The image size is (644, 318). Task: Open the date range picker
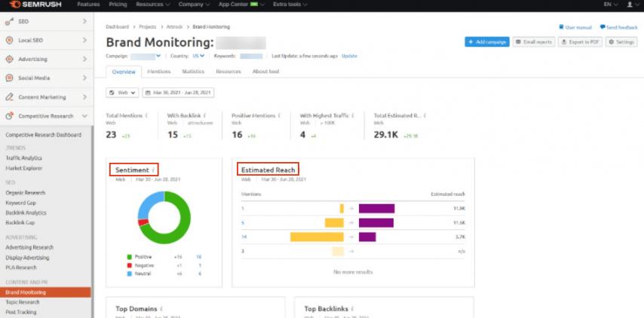pyautogui.click(x=178, y=93)
